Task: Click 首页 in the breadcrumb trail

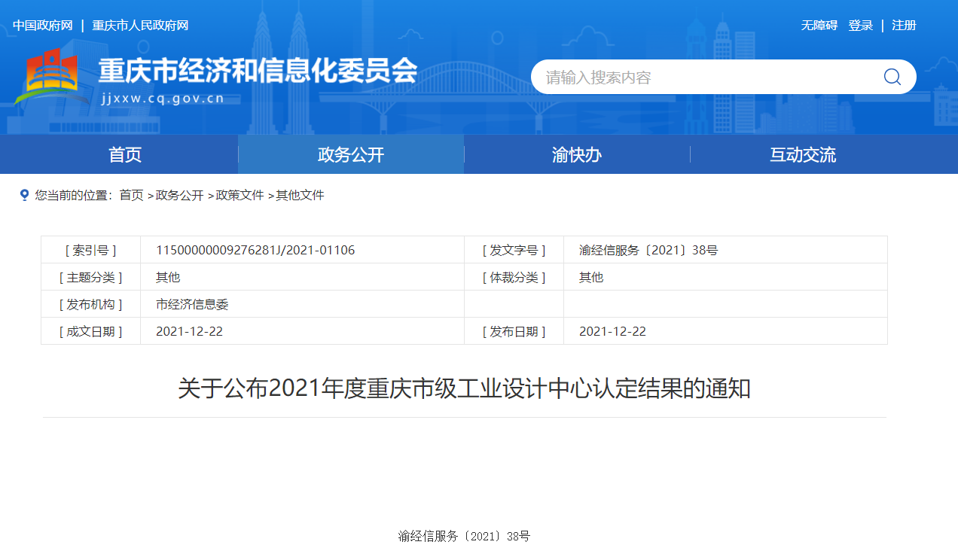Action: click(131, 195)
